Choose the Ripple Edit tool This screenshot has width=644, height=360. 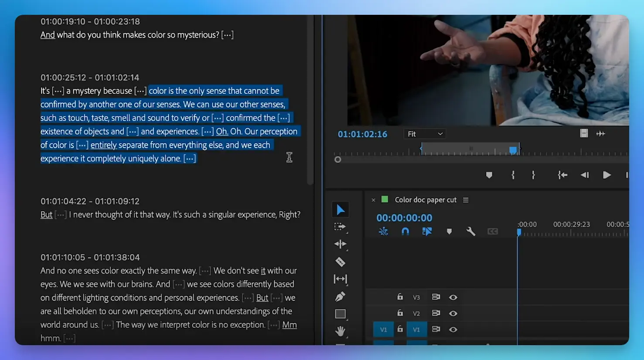click(340, 244)
